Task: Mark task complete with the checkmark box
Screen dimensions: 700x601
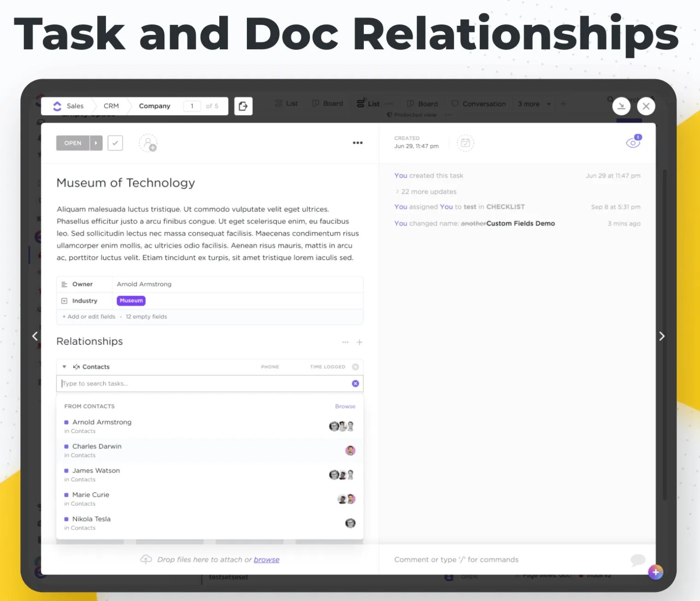Action: 115,143
